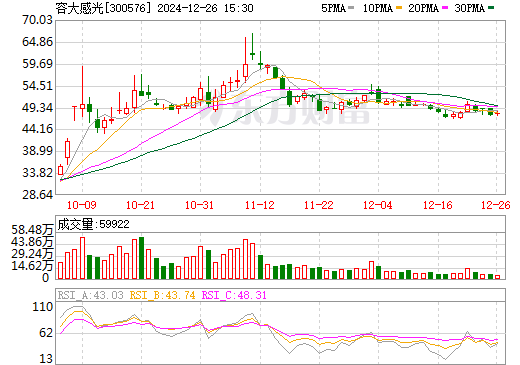Viewport: 520px width, 365px height.
Task: Click the 43.86万 volume axis label
Action: coord(32,242)
